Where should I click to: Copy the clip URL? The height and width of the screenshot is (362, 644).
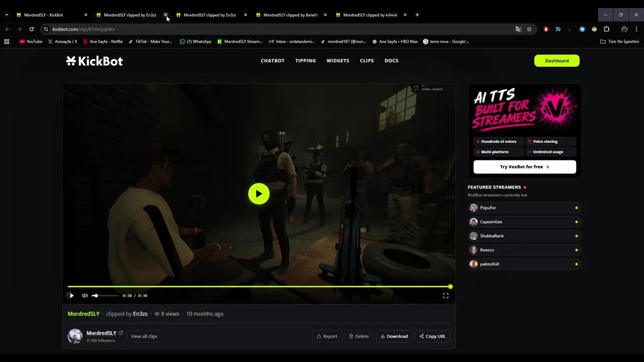tap(433, 336)
